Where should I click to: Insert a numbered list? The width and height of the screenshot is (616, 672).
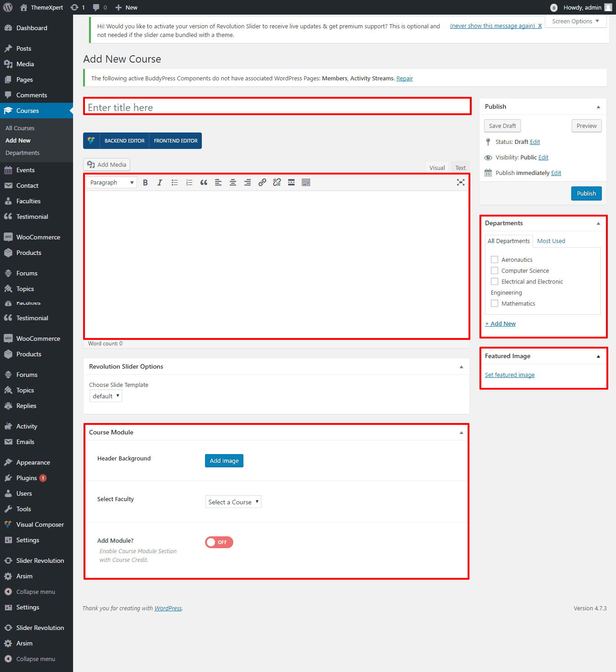point(189,183)
